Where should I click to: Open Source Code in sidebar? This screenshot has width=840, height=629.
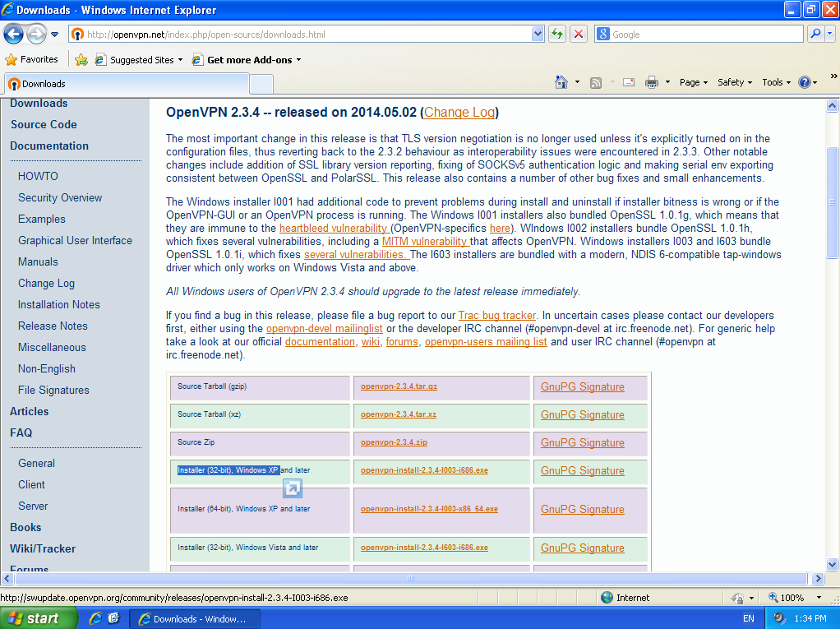pos(44,124)
